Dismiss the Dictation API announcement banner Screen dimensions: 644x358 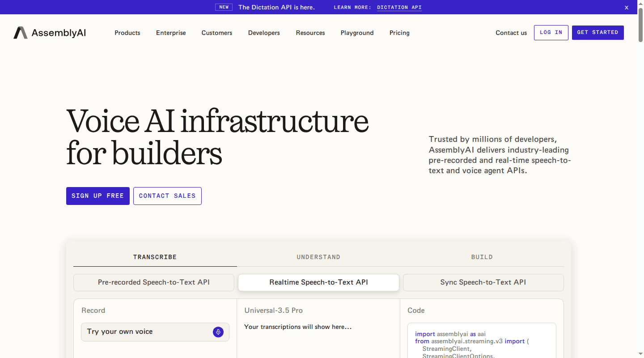[x=627, y=7]
